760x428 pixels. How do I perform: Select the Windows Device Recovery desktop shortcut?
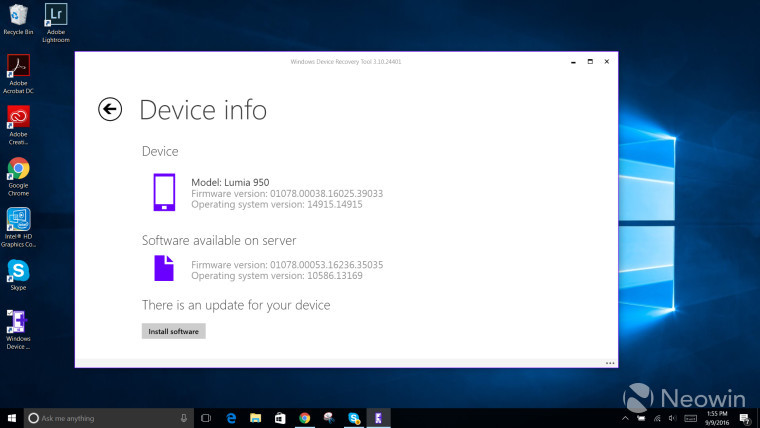tap(18, 330)
